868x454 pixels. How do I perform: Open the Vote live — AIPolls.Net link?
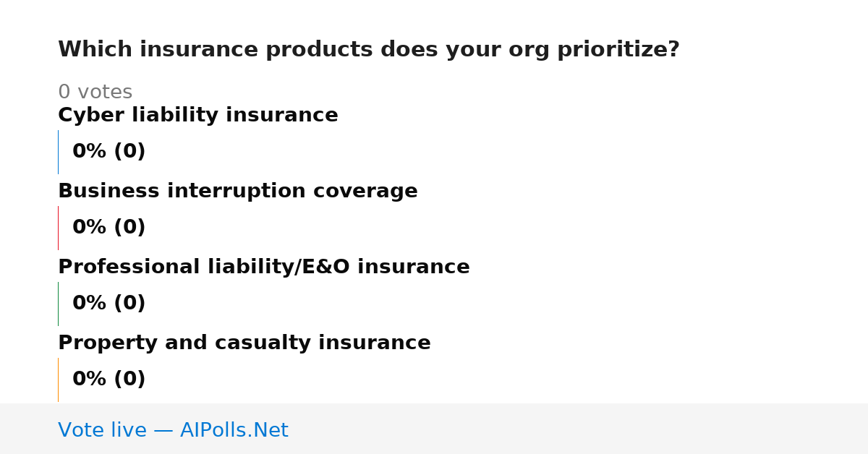tap(173, 430)
